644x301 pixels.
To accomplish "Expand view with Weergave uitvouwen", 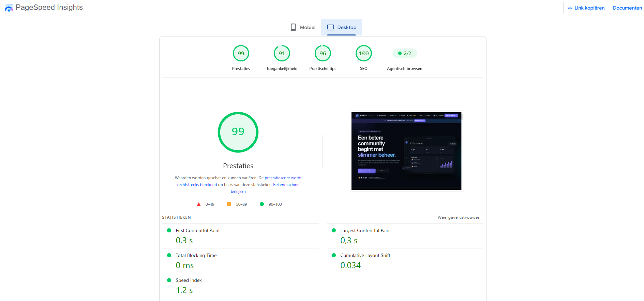I will pyautogui.click(x=459, y=217).
